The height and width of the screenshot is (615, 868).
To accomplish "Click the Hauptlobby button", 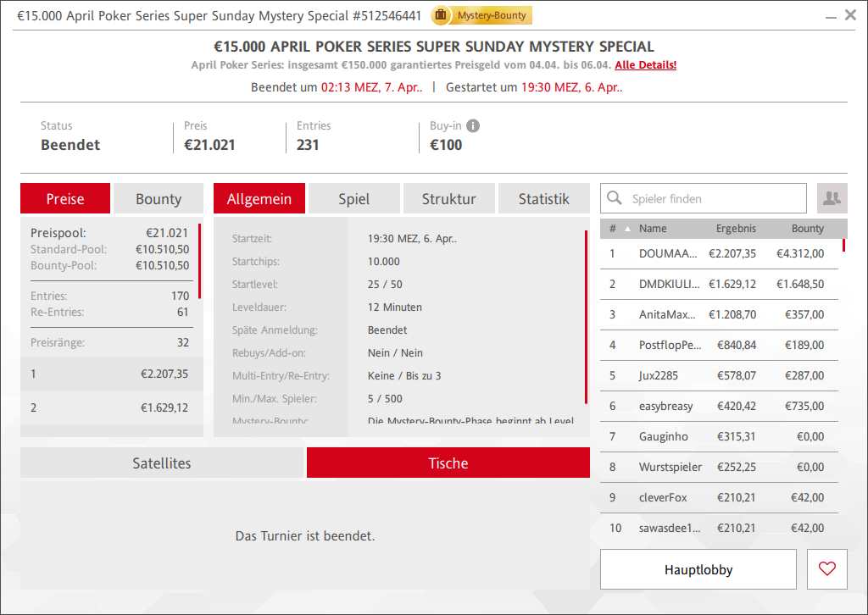I will tap(698, 569).
